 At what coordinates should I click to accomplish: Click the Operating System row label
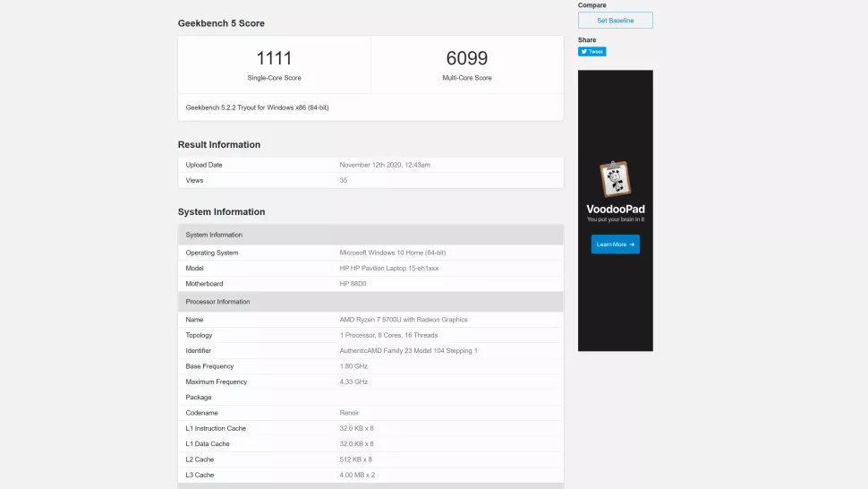(211, 253)
